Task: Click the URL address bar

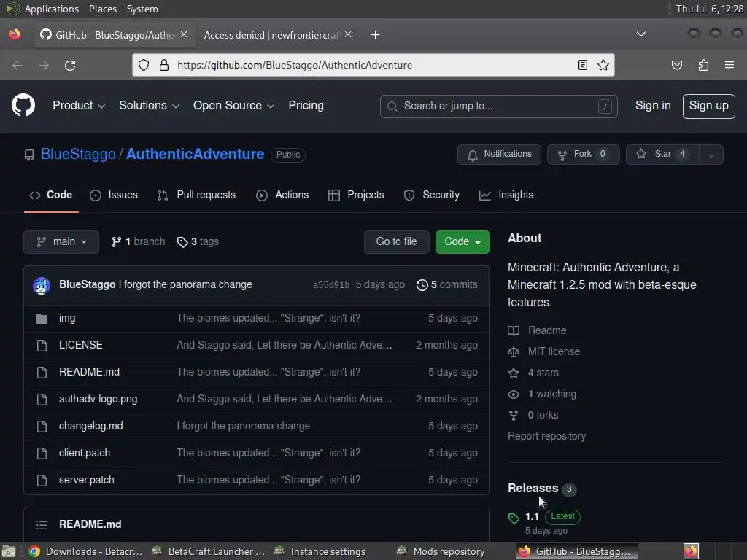Action: pos(373,65)
